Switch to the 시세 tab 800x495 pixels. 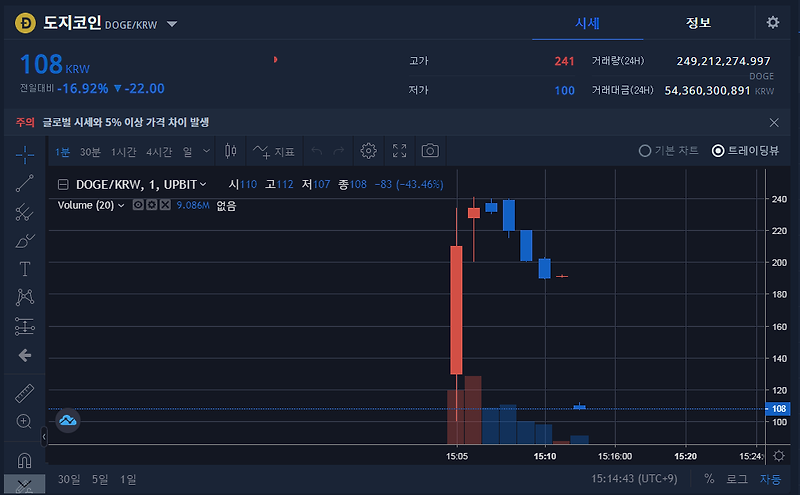click(587, 23)
